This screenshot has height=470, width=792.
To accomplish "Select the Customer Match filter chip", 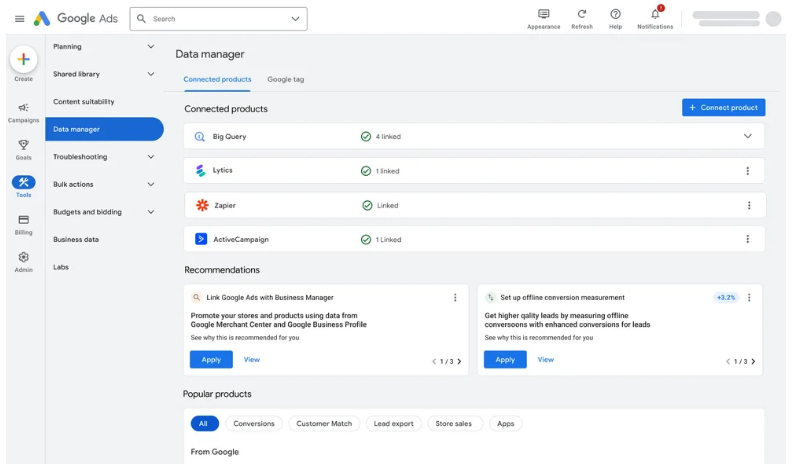I will click(324, 424).
